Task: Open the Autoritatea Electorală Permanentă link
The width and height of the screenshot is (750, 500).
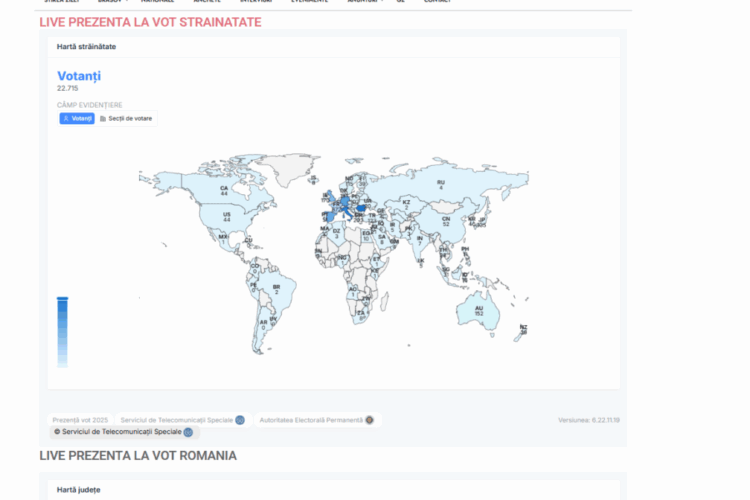Action: point(311,420)
